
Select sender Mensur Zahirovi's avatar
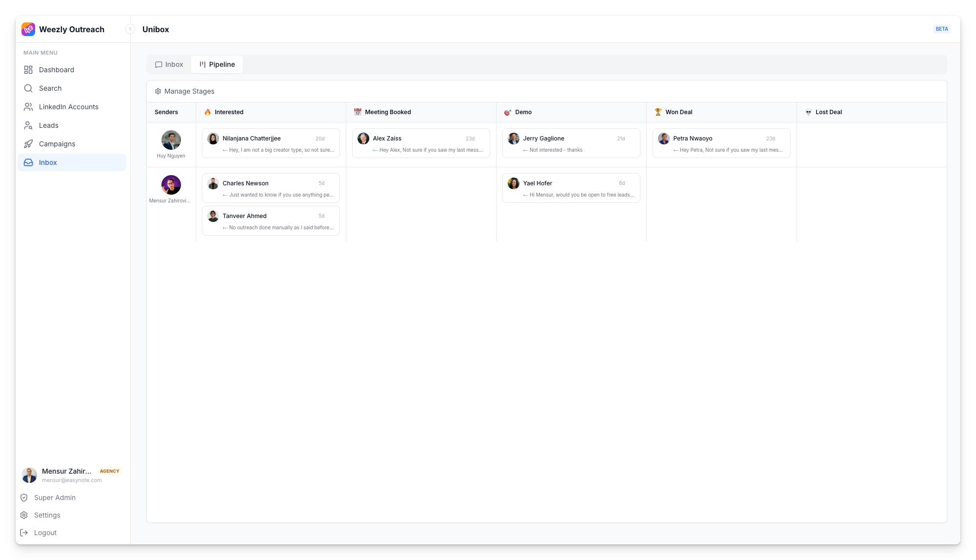pos(171,185)
